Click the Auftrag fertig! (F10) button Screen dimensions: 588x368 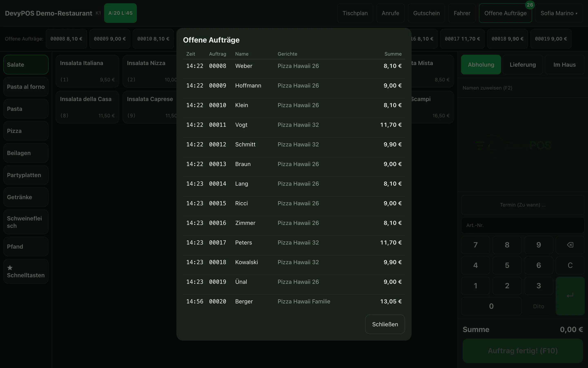pyautogui.click(x=523, y=351)
